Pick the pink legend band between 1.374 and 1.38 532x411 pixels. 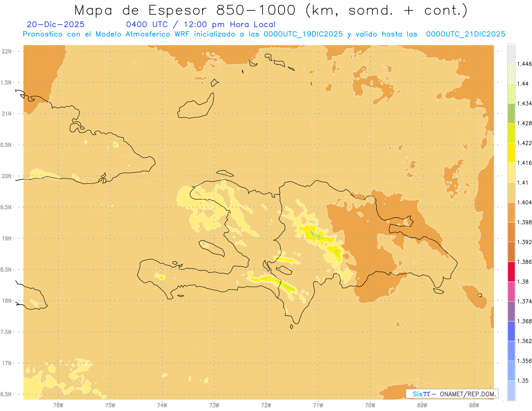pos(511,291)
